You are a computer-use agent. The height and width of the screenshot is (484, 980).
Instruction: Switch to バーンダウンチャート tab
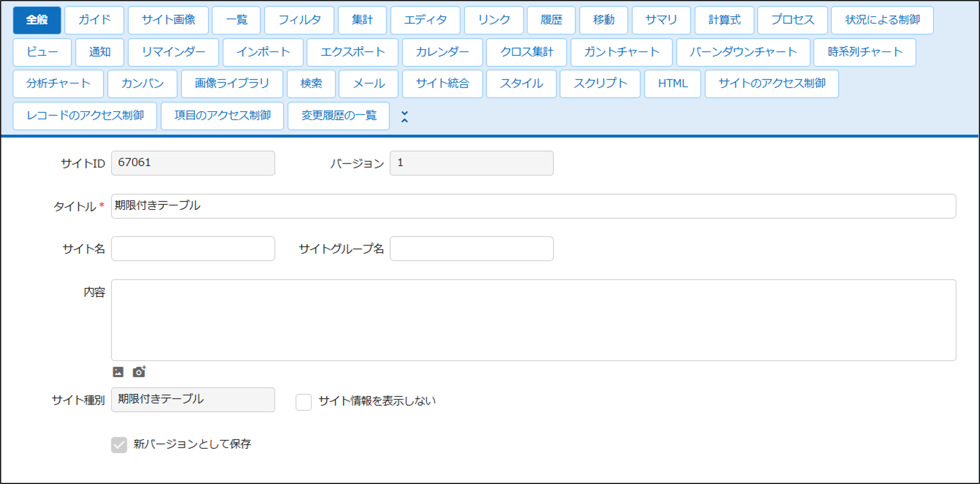pyautogui.click(x=743, y=52)
